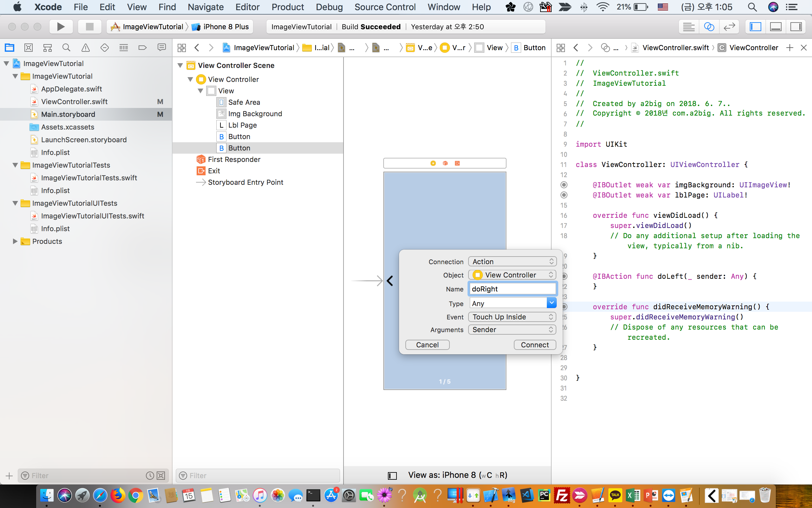Show recently modified files filter
This screenshot has height=508, width=812.
click(x=150, y=475)
